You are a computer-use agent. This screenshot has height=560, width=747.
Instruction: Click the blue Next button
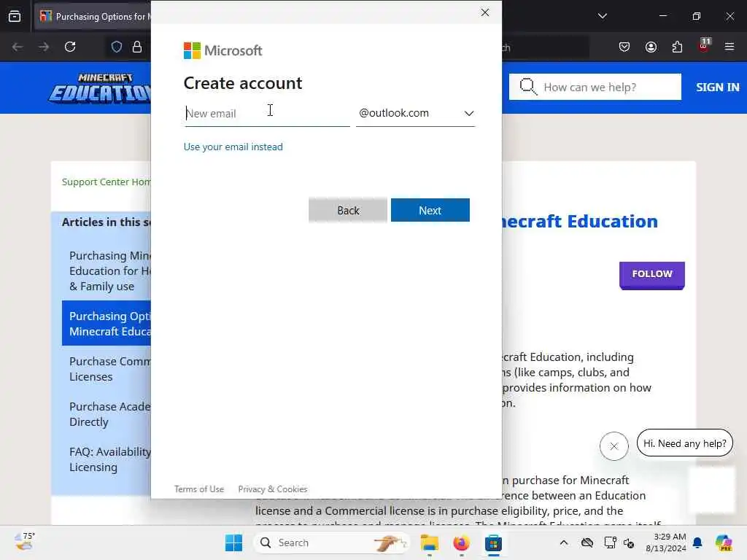pyautogui.click(x=430, y=210)
